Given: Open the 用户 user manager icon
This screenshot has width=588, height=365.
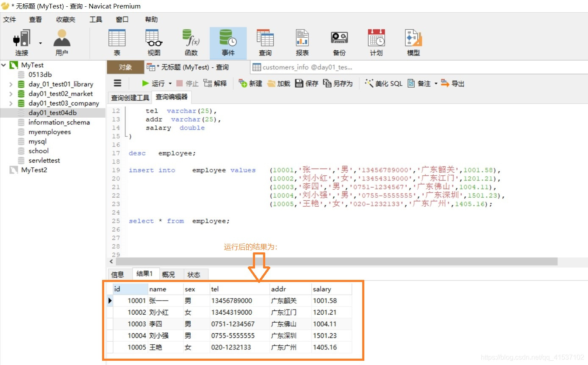Looking at the screenshot, I should pos(62,43).
